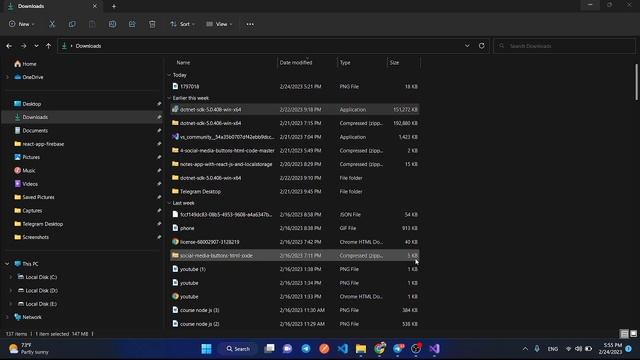Select the 1797018 PNG file
This screenshot has height=360, width=640.
pyautogui.click(x=295, y=87)
